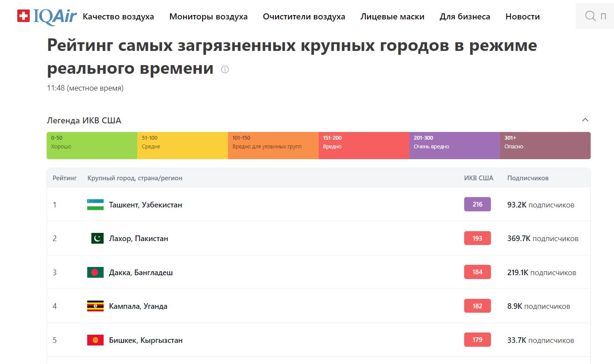Click the Kyrgyzstan flag icon

click(x=95, y=340)
